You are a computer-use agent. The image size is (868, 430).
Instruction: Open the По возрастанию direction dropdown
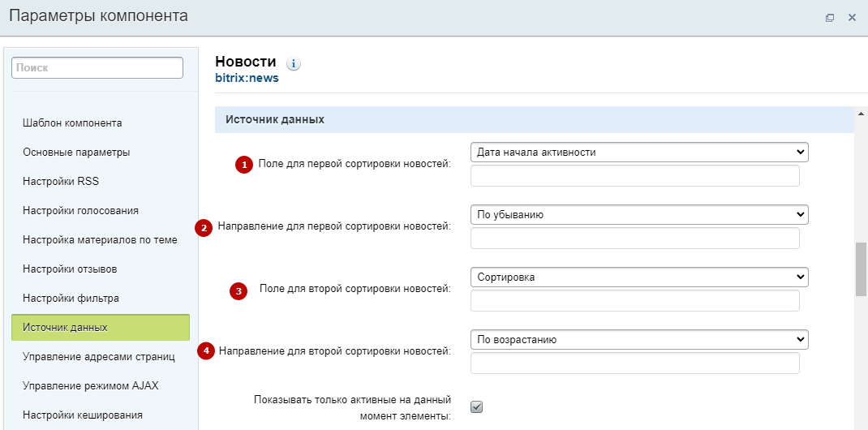pos(639,339)
